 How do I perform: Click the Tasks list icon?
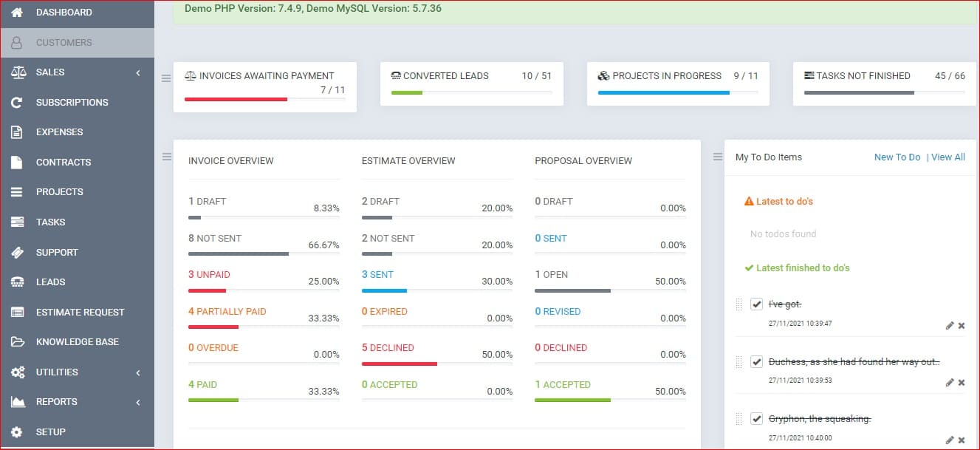[x=17, y=222]
